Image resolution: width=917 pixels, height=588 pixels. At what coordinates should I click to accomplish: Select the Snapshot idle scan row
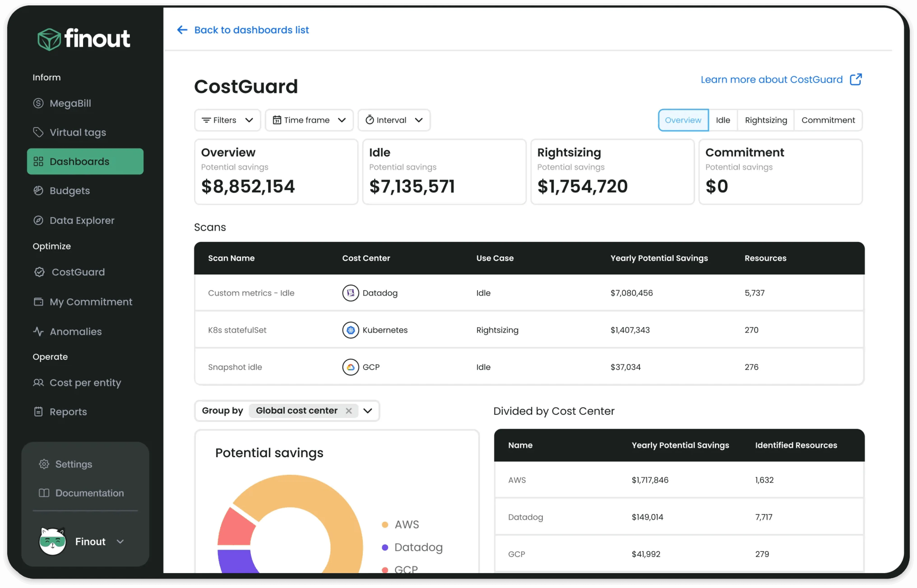(x=529, y=367)
